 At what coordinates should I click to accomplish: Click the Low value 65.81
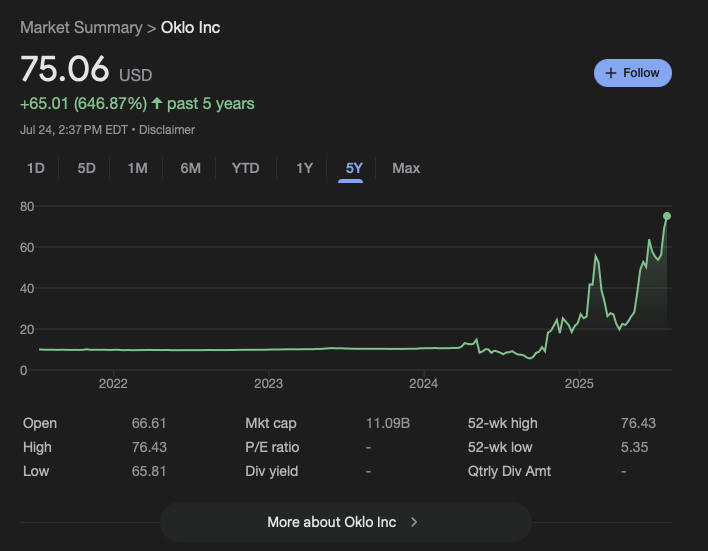[149, 471]
